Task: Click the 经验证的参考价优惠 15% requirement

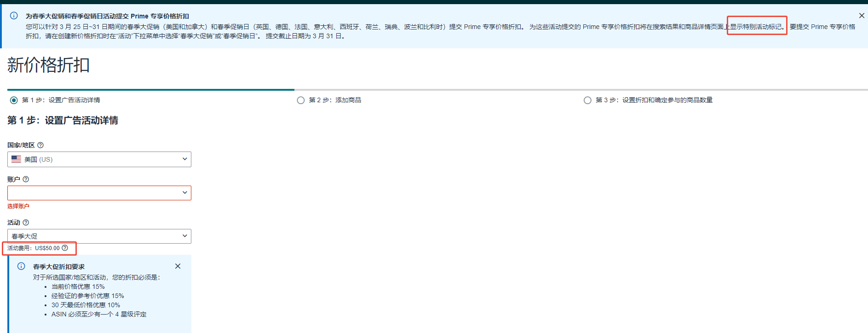Action: tap(88, 296)
